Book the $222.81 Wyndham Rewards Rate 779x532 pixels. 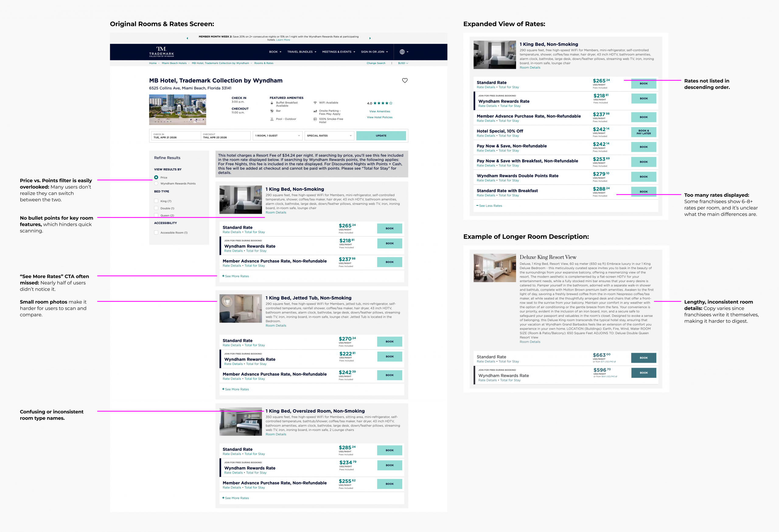(389, 357)
